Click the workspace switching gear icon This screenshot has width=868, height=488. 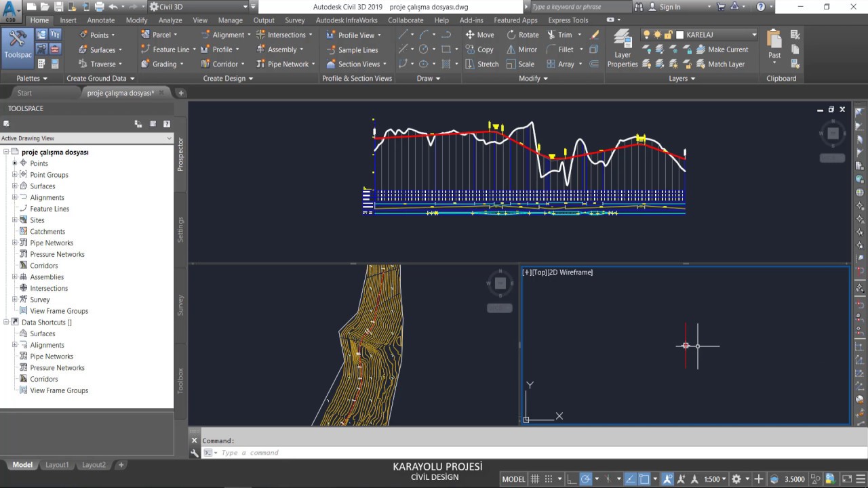click(736, 479)
